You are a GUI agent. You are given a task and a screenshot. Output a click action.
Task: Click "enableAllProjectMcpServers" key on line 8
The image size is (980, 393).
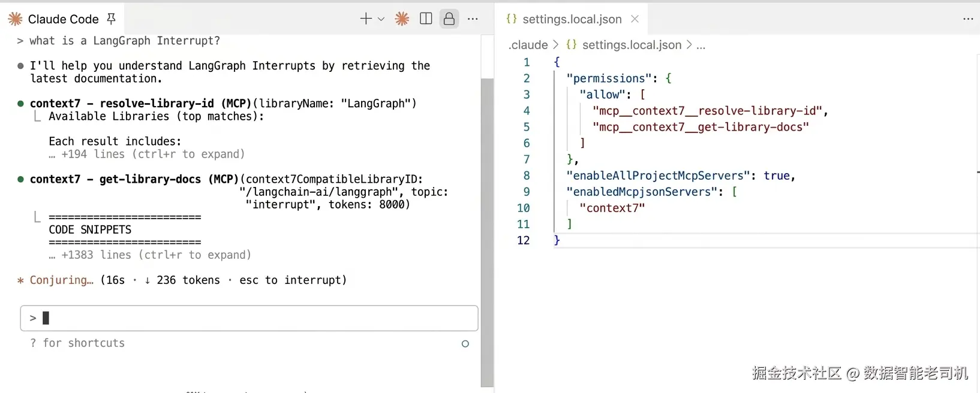658,176
